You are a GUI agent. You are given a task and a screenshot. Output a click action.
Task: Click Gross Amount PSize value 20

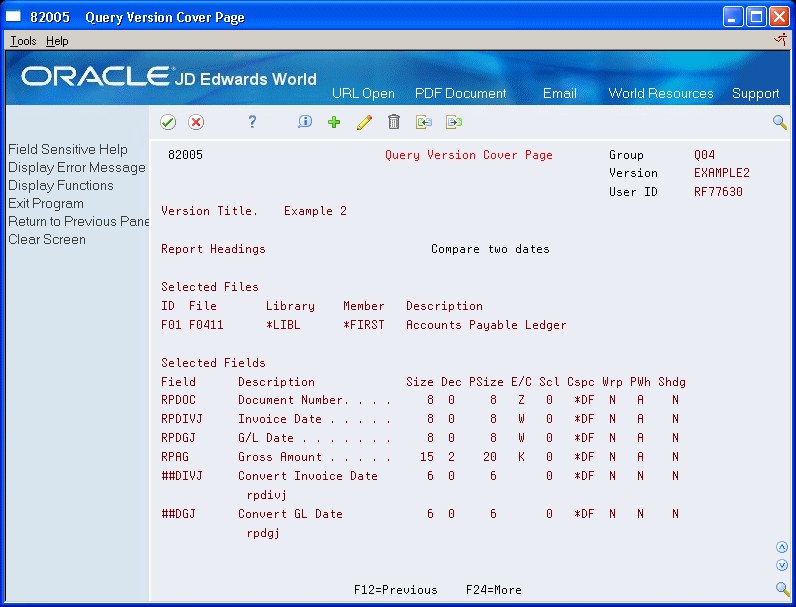[x=490, y=457]
